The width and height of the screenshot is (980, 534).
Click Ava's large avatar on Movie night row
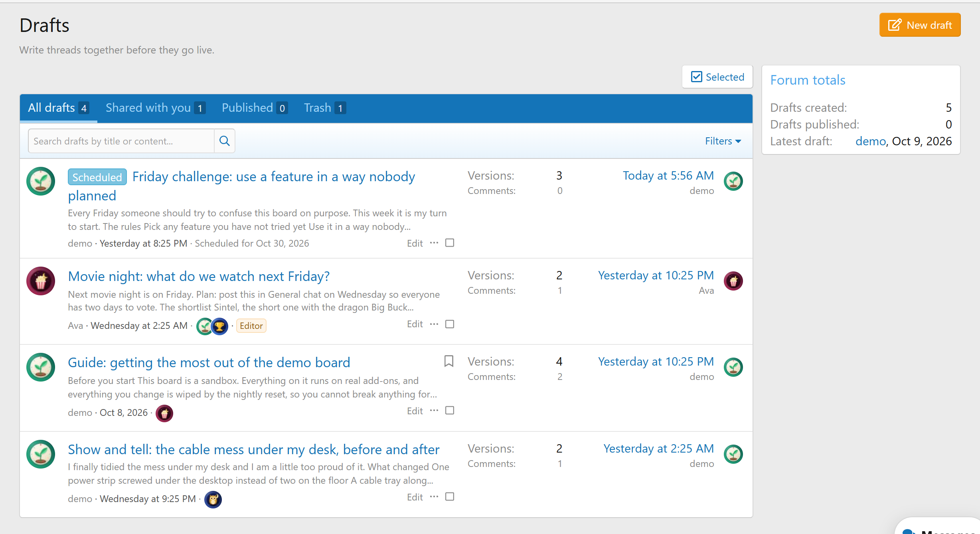coord(41,281)
